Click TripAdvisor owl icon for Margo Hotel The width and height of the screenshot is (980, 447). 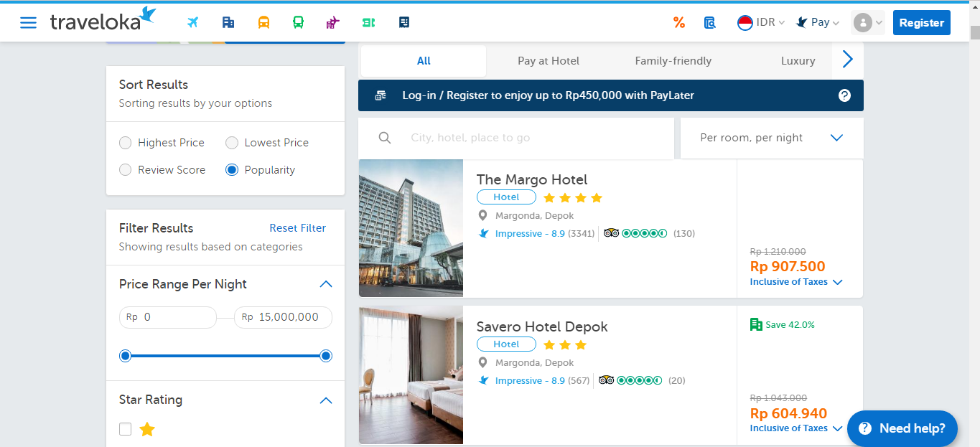click(612, 233)
